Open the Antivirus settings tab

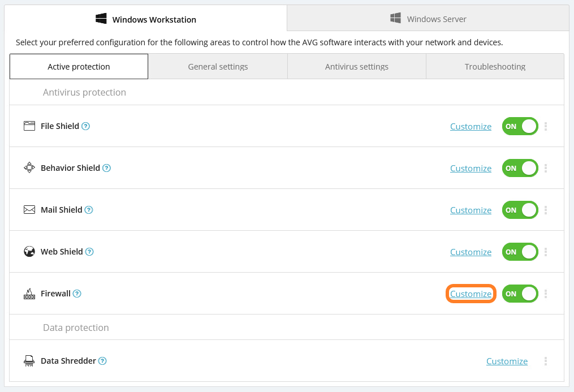click(x=356, y=66)
